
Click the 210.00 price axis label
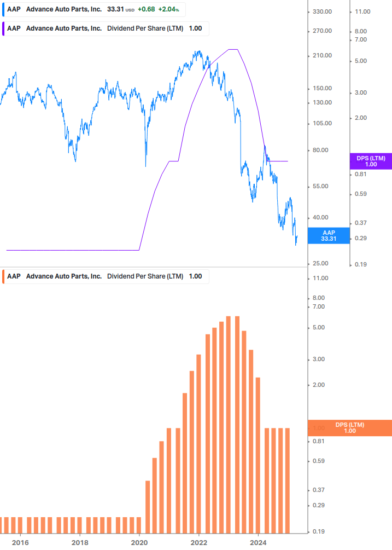322,55
